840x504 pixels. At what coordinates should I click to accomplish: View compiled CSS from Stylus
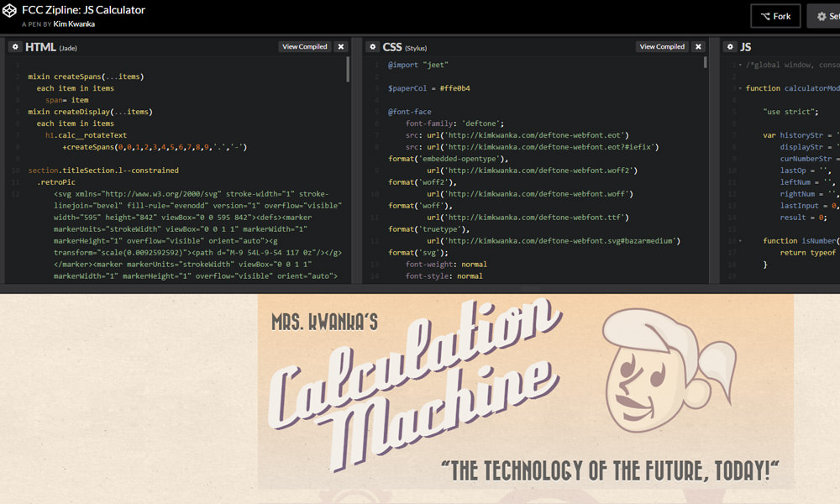click(x=662, y=46)
